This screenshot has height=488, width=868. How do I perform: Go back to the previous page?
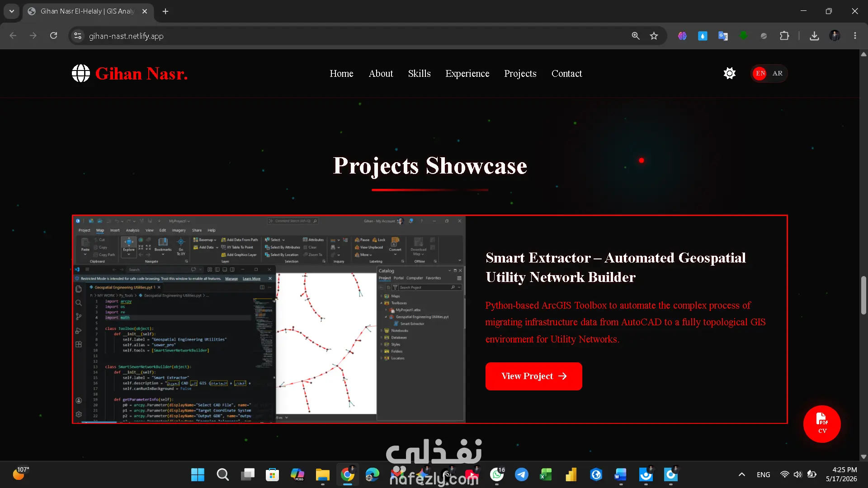[13, 36]
